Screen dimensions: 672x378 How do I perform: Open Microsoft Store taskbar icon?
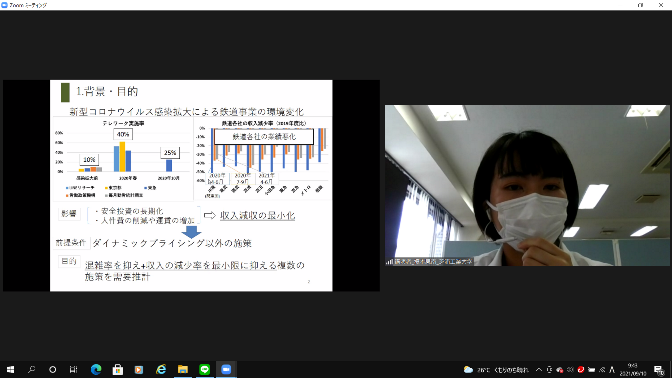[x=117, y=369]
